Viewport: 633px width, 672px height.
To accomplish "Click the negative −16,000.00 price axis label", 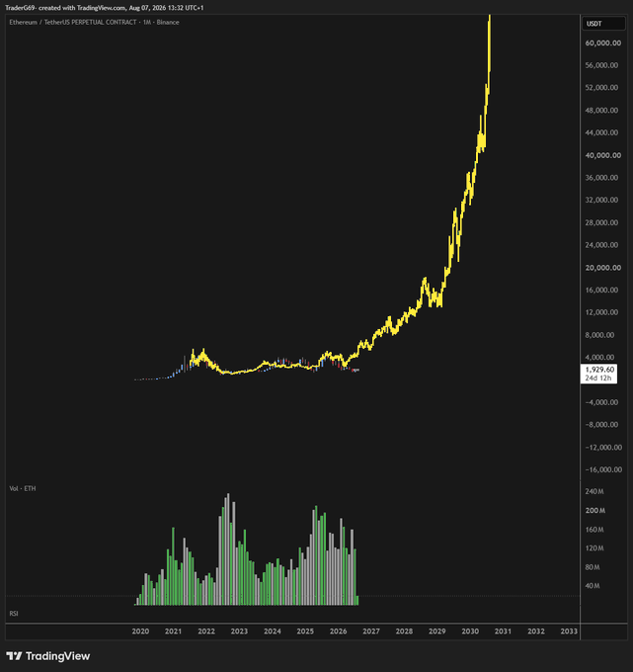I will (603, 469).
